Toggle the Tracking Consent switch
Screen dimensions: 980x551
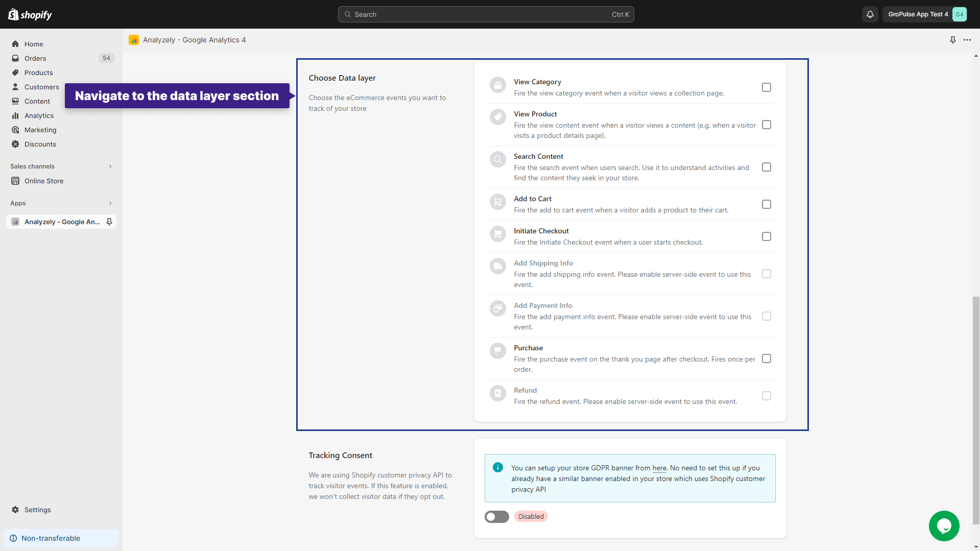click(x=496, y=517)
